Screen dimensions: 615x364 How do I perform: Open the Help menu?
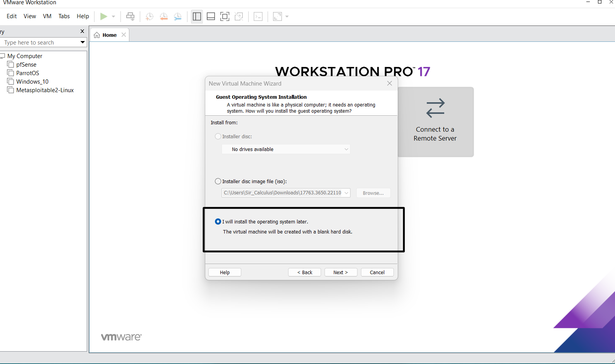tap(83, 16)
